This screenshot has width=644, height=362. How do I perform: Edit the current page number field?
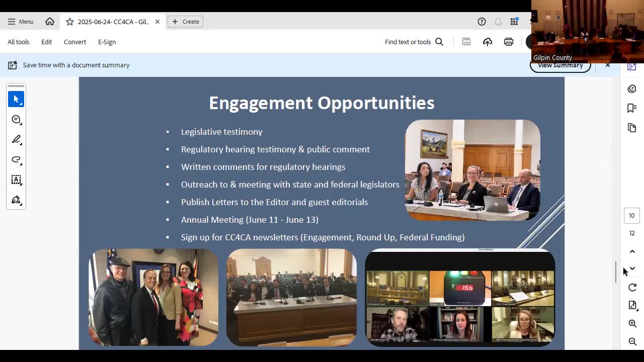pos(631,215)
